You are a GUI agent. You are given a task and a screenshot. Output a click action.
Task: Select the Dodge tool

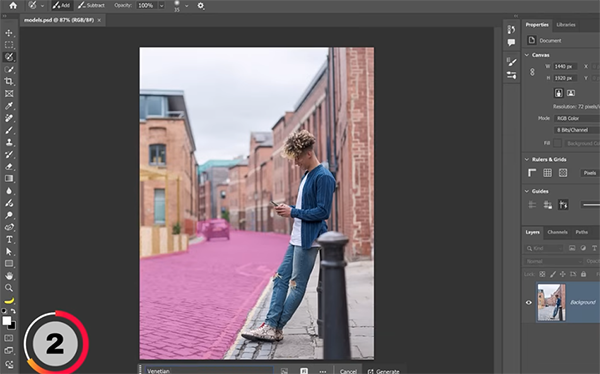click(9, 215)
